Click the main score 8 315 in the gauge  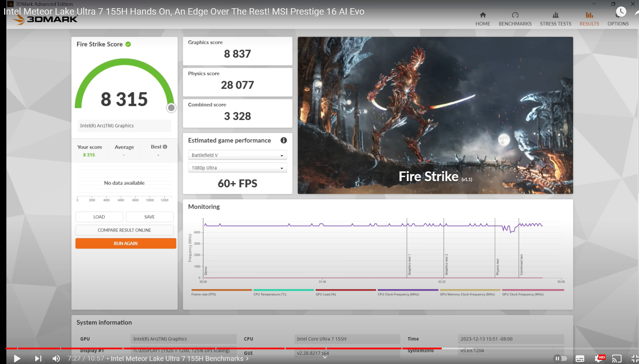[124, 99]
